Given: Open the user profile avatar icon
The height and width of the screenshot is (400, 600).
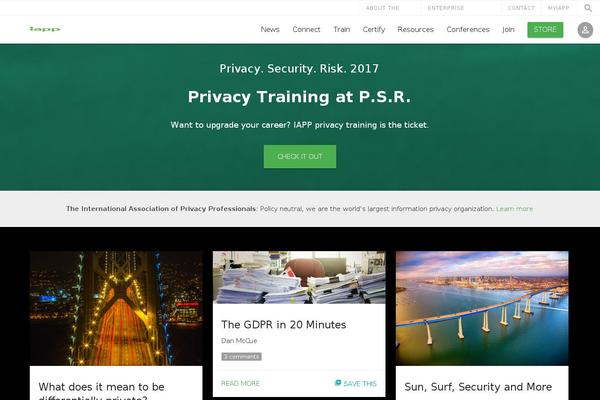Looking at the screenshot, I should [x=585, y=30].
